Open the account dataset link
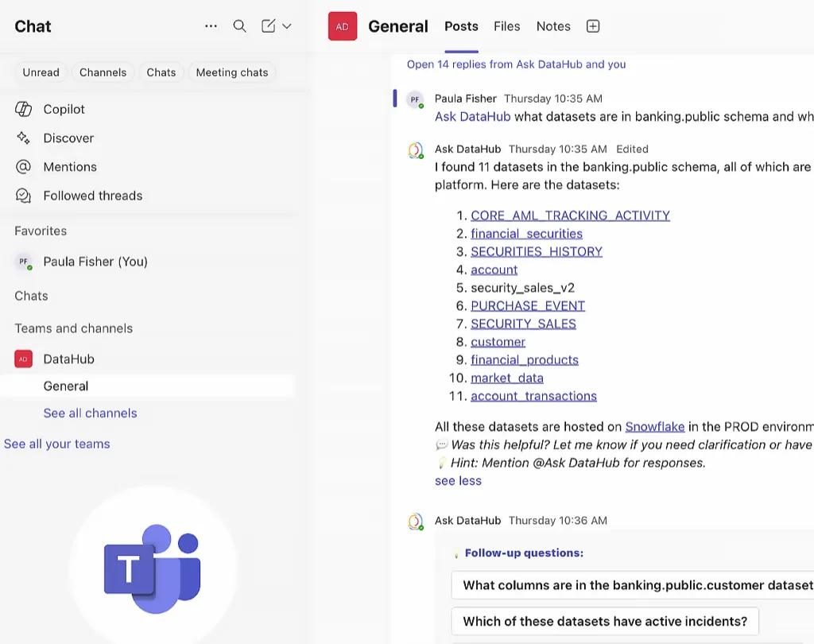This screenshot has height=644, width=814. [494, 270]
